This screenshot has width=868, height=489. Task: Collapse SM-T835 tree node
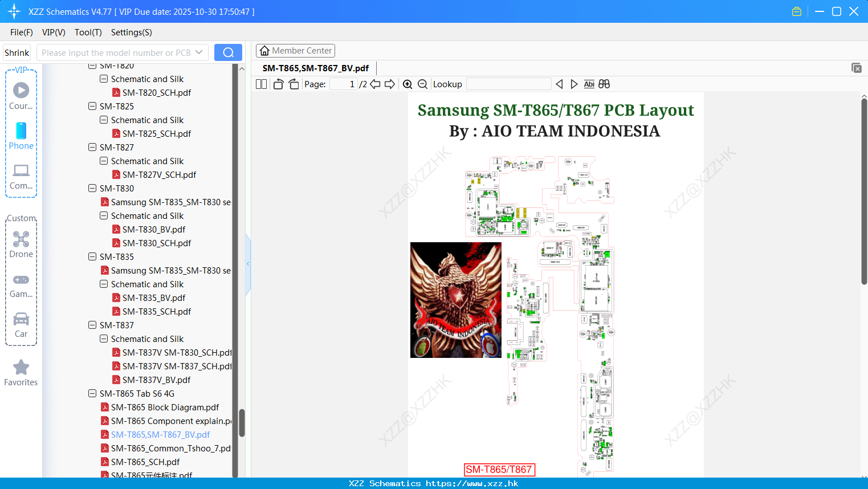coord(92,256)
